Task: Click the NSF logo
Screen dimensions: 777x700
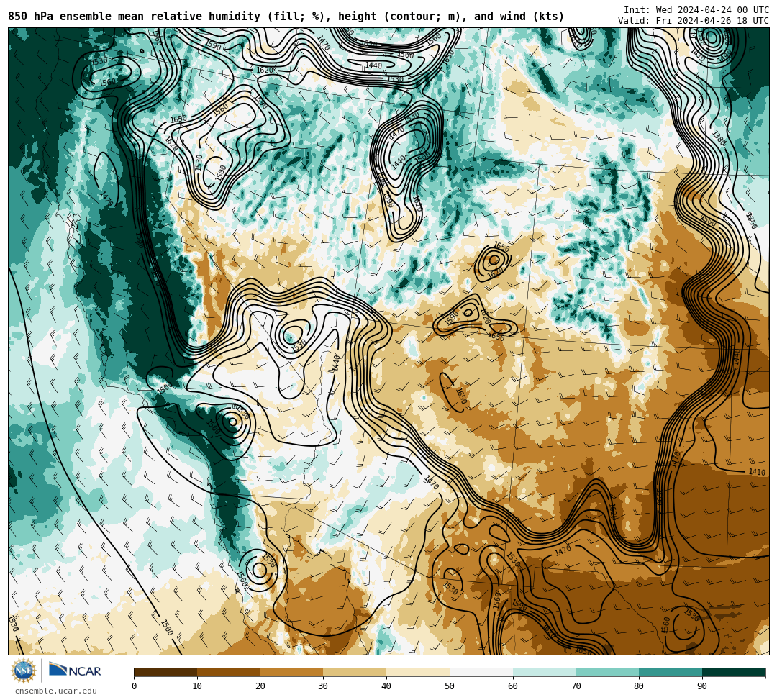Action: pos(24,671)
